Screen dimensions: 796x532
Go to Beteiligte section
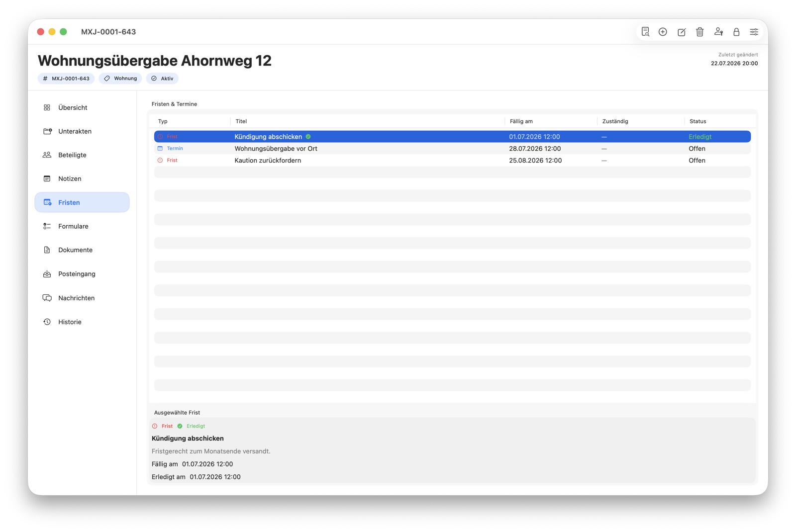82,155
